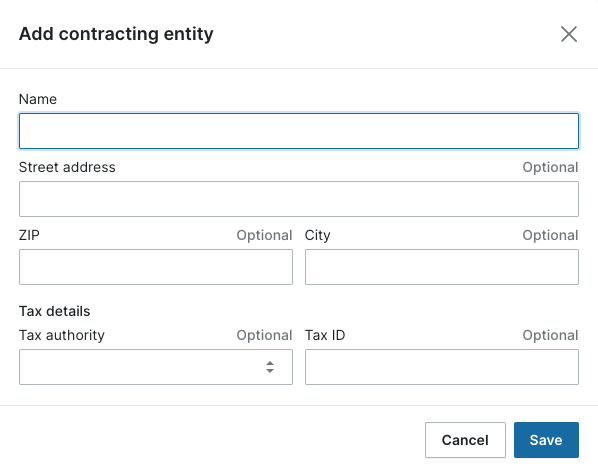598x473 pixels.
Task: Select the ZIP text box
Action: 156,267
